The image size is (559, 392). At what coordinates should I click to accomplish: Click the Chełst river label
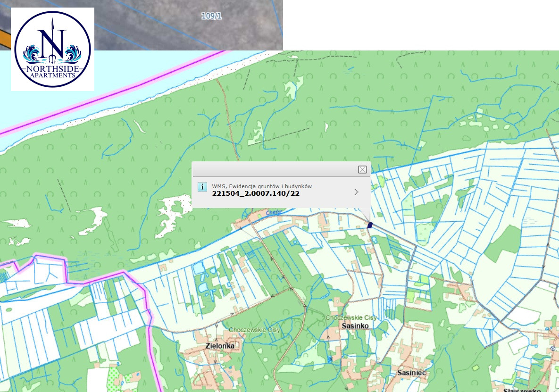[274, 213]
